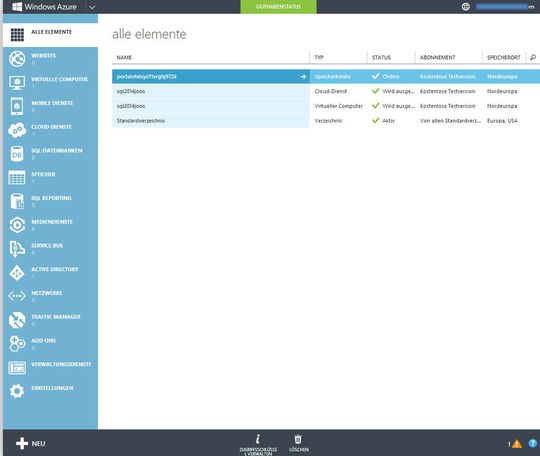Select the Speicher sidebar label
Image resolution: width=540 pixels, height=456 pixels.
43,174
